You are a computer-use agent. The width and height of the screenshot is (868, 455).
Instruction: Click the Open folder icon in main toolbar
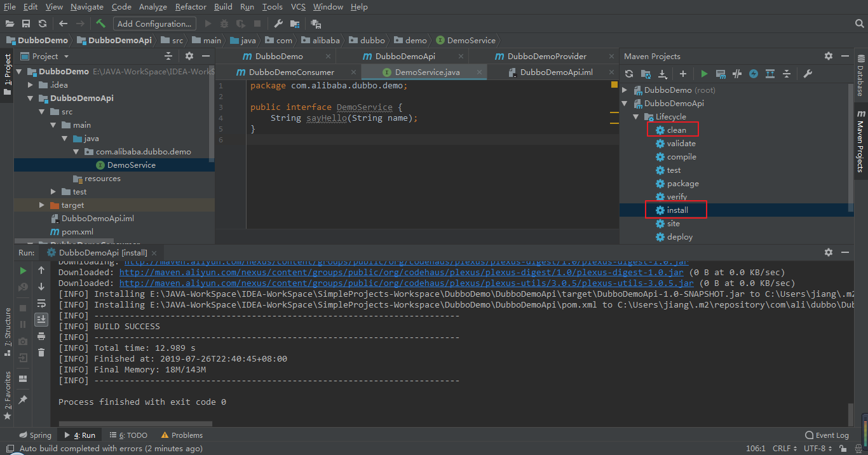click(10, 24)
